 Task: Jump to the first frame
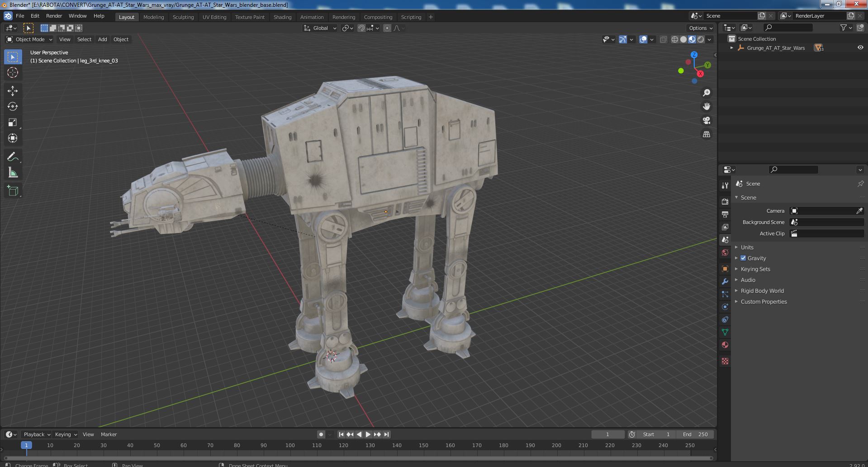point(341,434)
